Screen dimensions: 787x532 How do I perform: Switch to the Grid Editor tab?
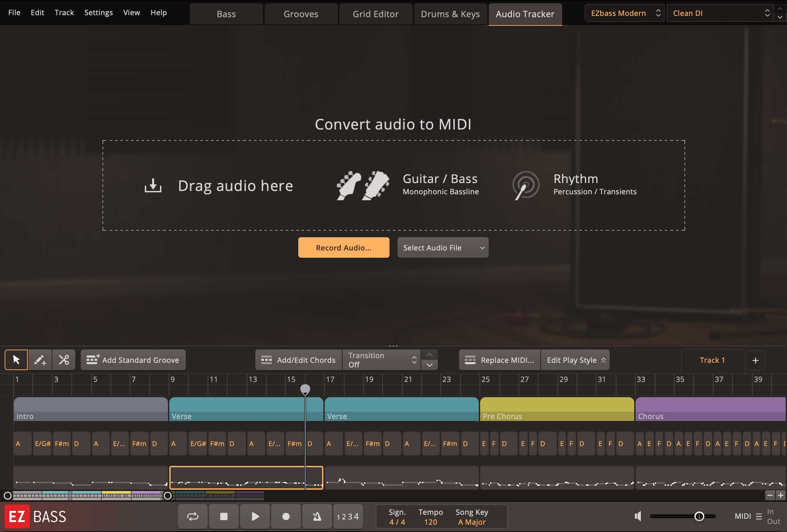375,14
